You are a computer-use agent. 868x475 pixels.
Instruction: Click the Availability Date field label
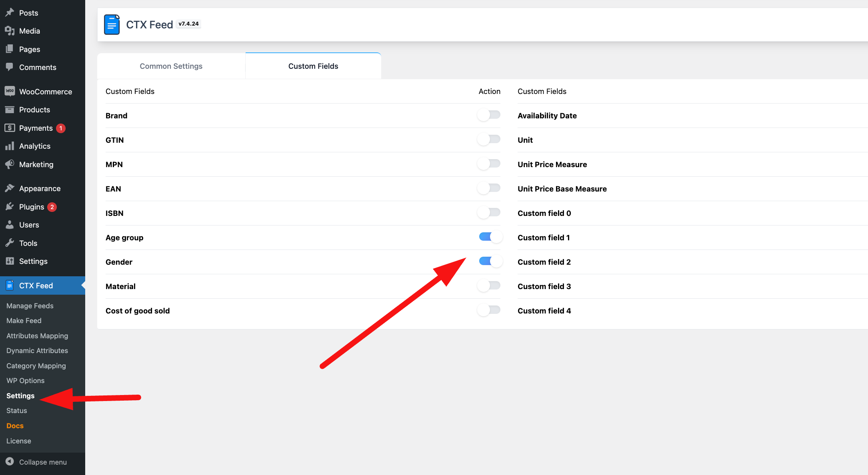[547, 116]
